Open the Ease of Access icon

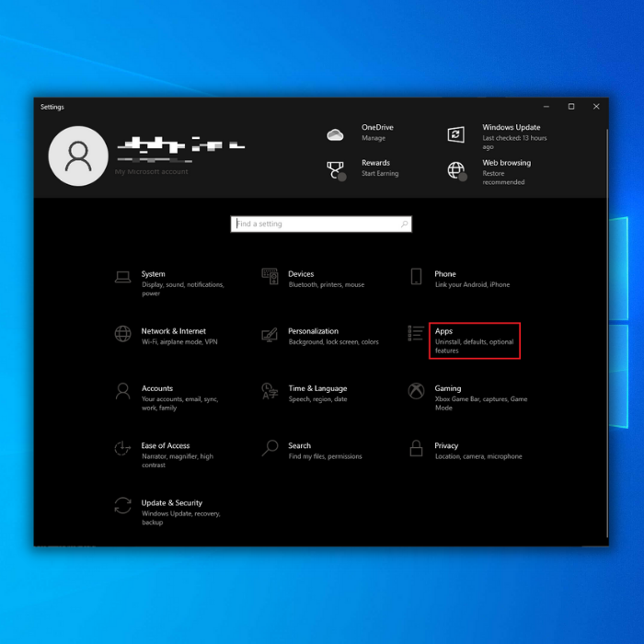pyautogui.click(x=122, y=448)
